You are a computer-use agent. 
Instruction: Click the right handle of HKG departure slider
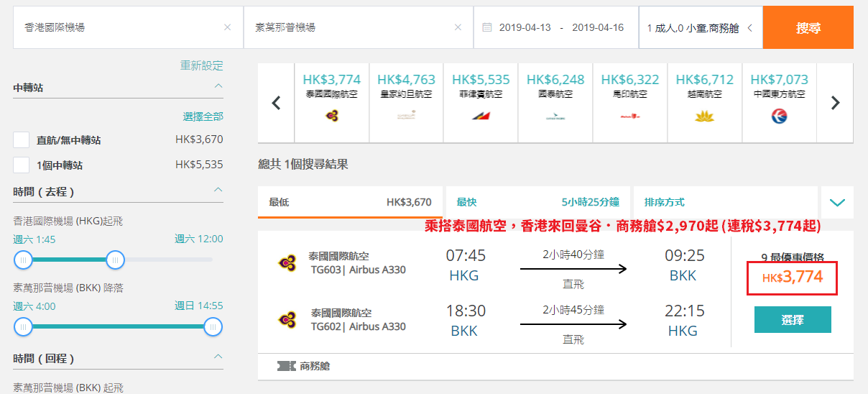point(115,260)
